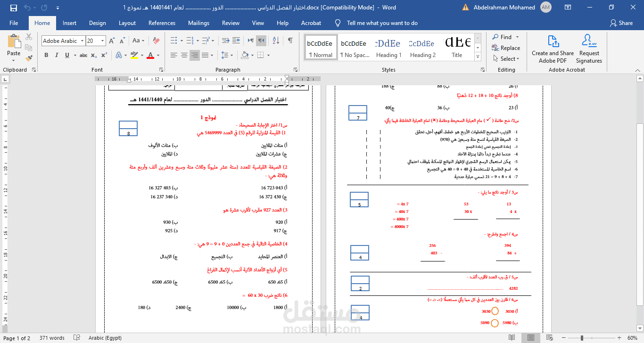Open the Select dropdown in Editing
Screen dimensions: 644x343
click(x=506, y=59)
